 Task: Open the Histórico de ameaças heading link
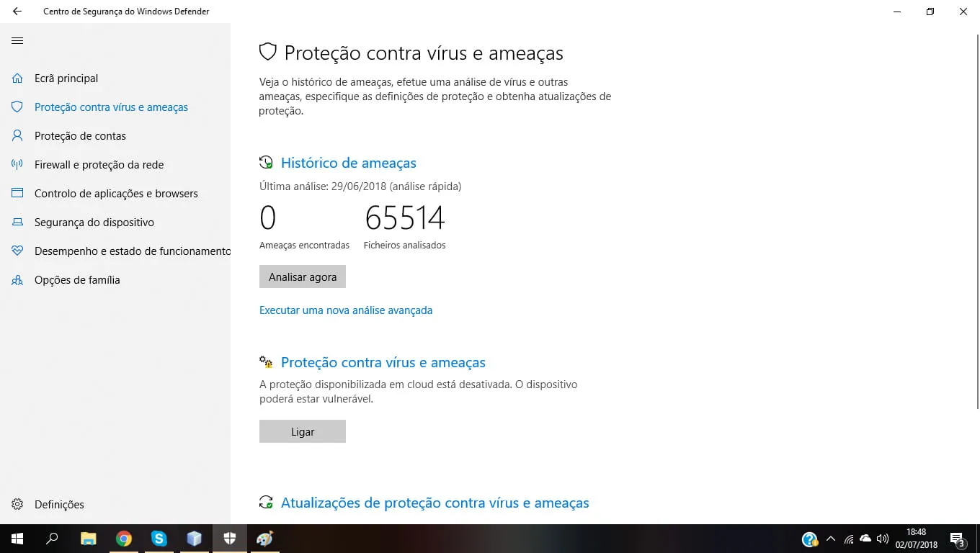(x=349, y=163)
